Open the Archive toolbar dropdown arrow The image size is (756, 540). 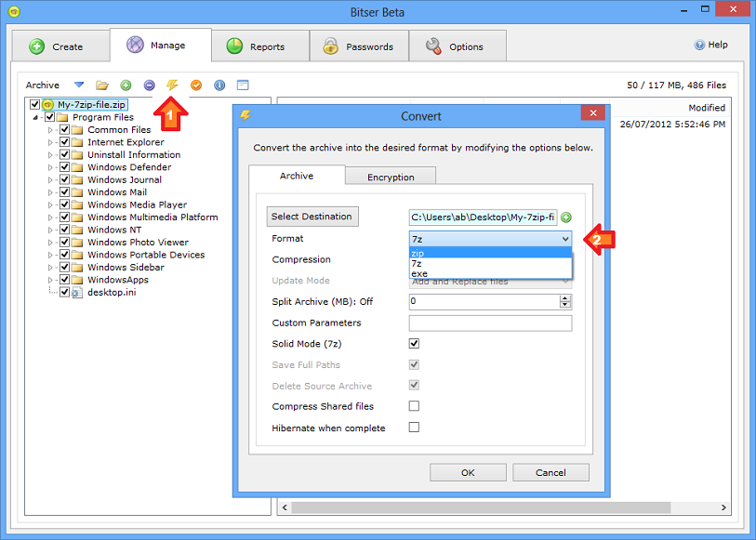click(x=78, y=85)
